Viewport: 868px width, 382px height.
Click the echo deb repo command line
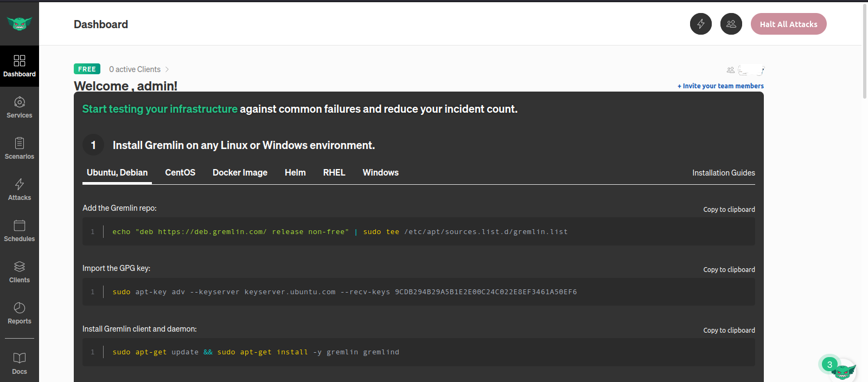click(419, 231)
